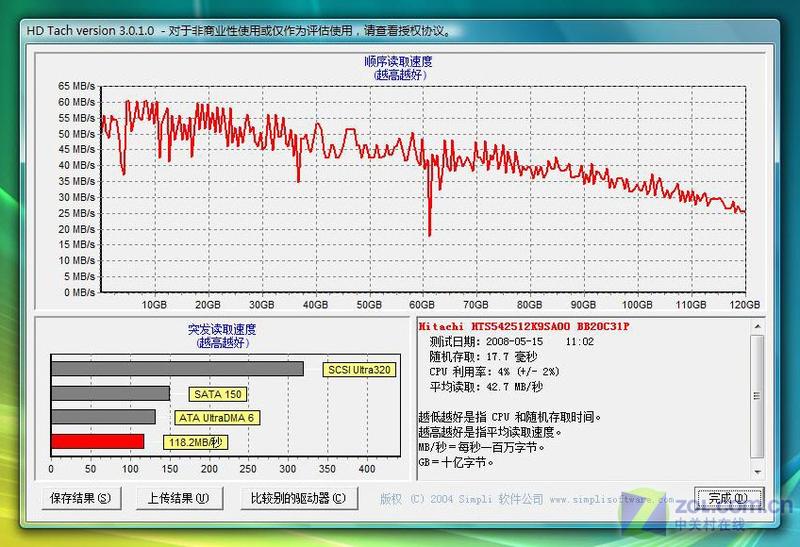Click the info panel scrollbar thumb

click(x=757, y=396)
